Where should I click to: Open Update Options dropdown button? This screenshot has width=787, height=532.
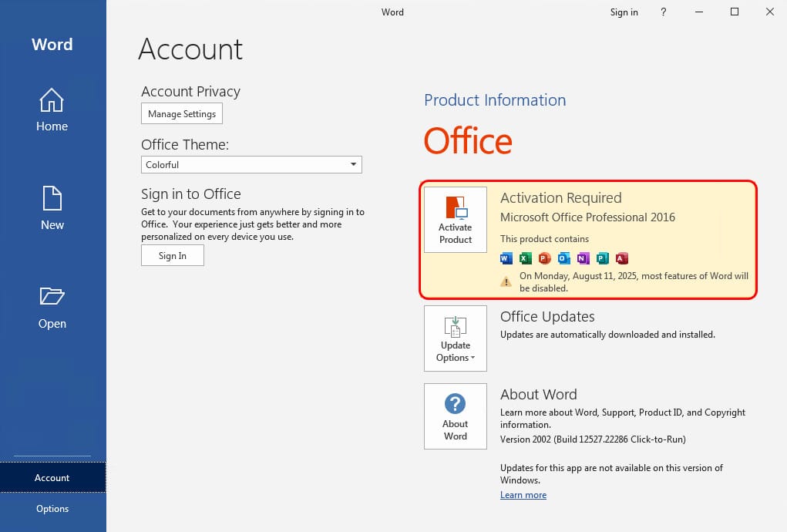[456, 338]
